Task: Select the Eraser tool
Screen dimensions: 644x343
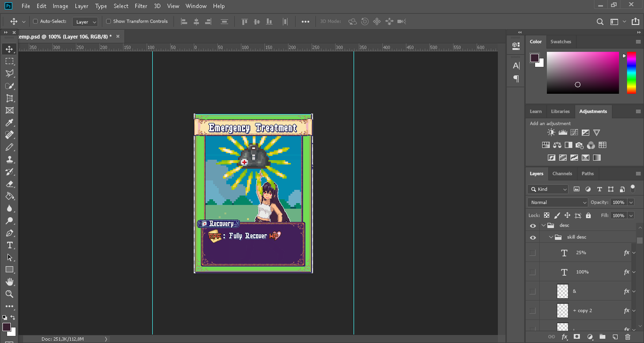Action: (x=9, y=184)
